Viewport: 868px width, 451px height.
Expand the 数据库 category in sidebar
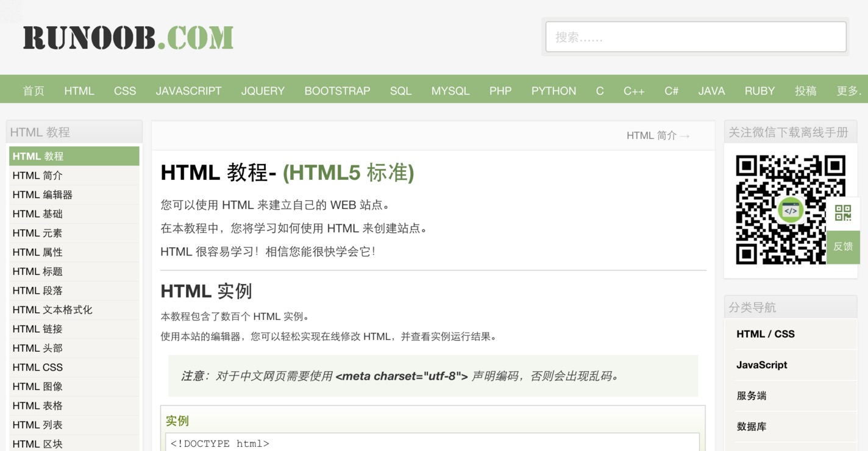[x=752, y=427]
